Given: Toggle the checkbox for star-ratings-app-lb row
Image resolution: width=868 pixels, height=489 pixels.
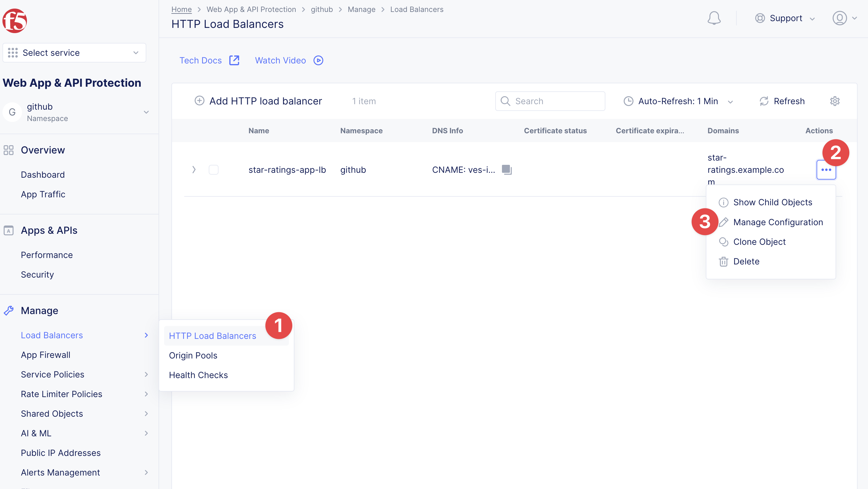Looking at the screenshot, I should (214, 169).
